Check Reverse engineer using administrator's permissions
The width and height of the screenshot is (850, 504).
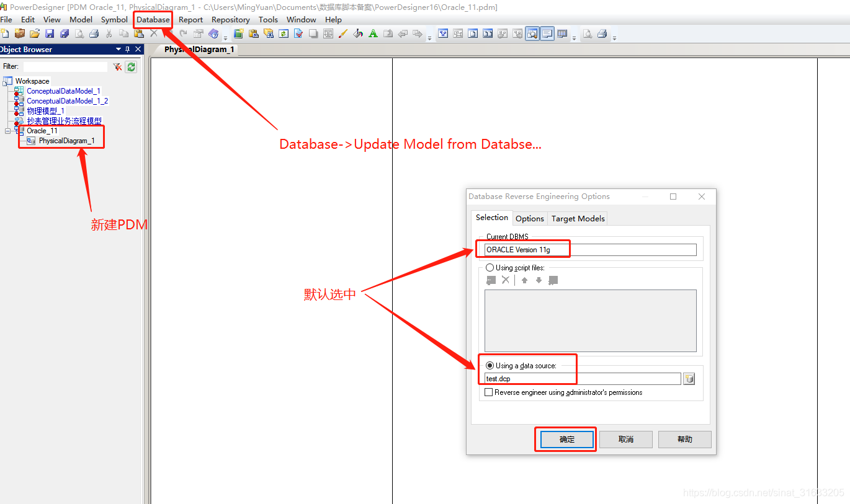tap(489, 392)
